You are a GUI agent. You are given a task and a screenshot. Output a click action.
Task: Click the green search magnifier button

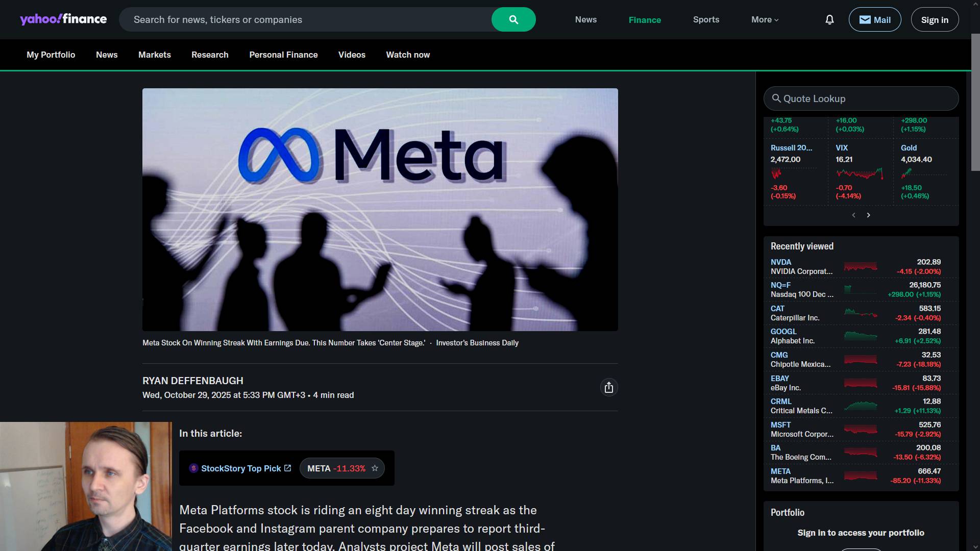[x=513, y=20]
